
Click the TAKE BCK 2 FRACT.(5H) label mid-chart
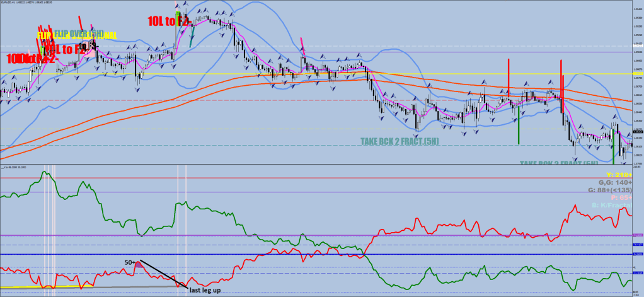pos(400,141)
